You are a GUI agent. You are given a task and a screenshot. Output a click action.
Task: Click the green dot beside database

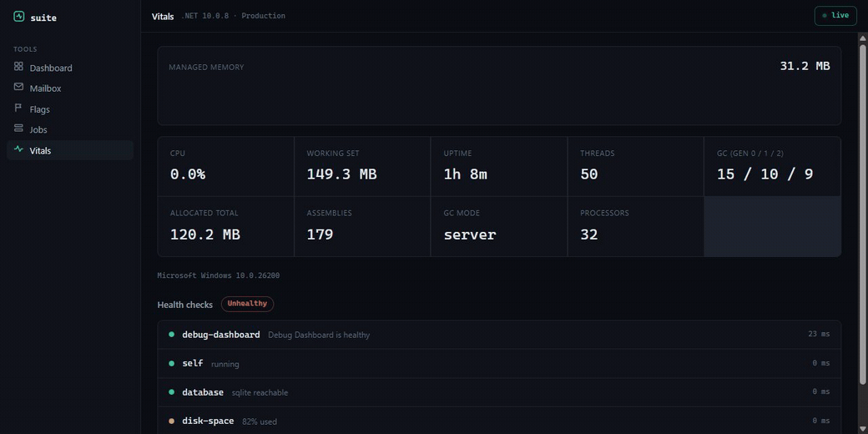(x=172, y=392)
